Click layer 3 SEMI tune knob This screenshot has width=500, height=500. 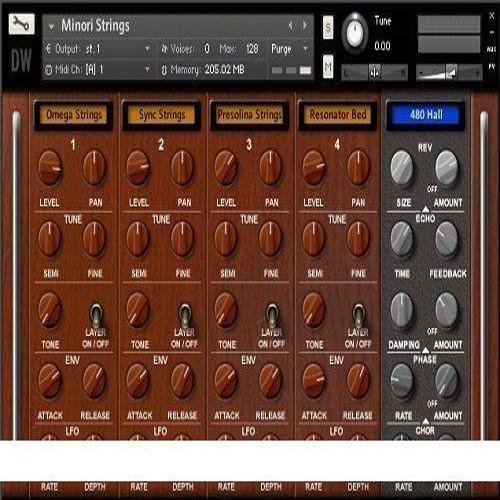pyautogui.click(x=226, y=239)
